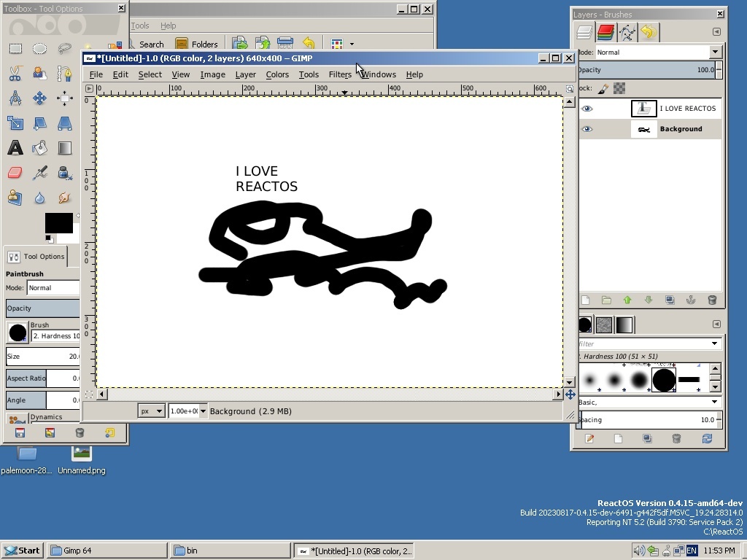Toggle lock pixels paintbrush icon
The height and width of the screenshot is (560, 747).
pos(603,88)
